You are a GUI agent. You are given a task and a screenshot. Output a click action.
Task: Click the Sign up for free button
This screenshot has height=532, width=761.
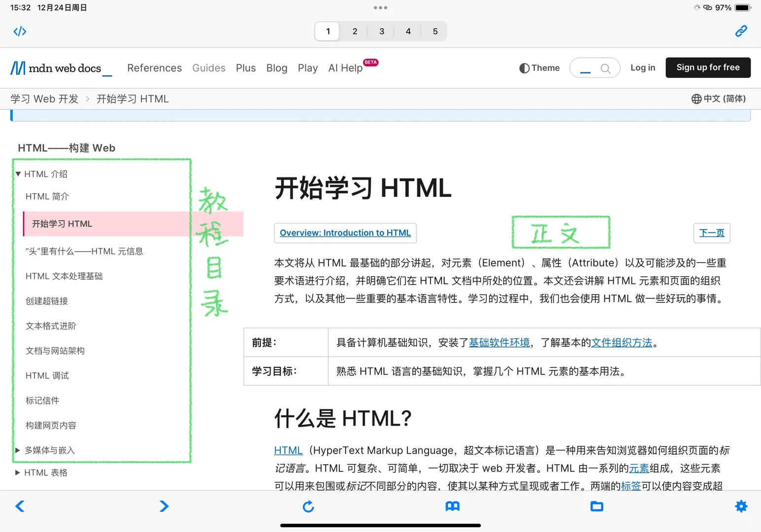tap(708, 67)
